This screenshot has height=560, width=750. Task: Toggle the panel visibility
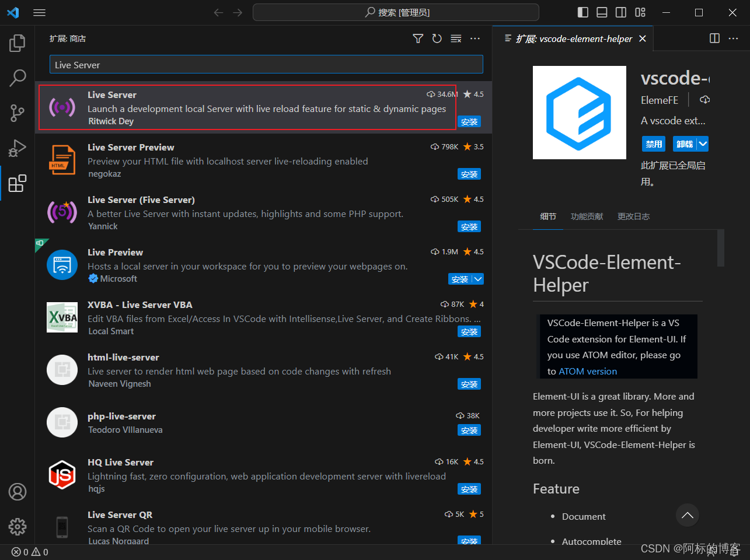tap(601, 12)
